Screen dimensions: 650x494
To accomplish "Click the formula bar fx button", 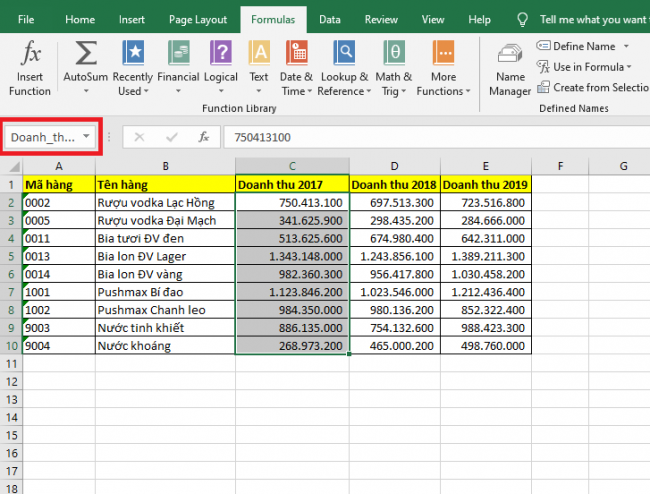I will coord(203,137).
